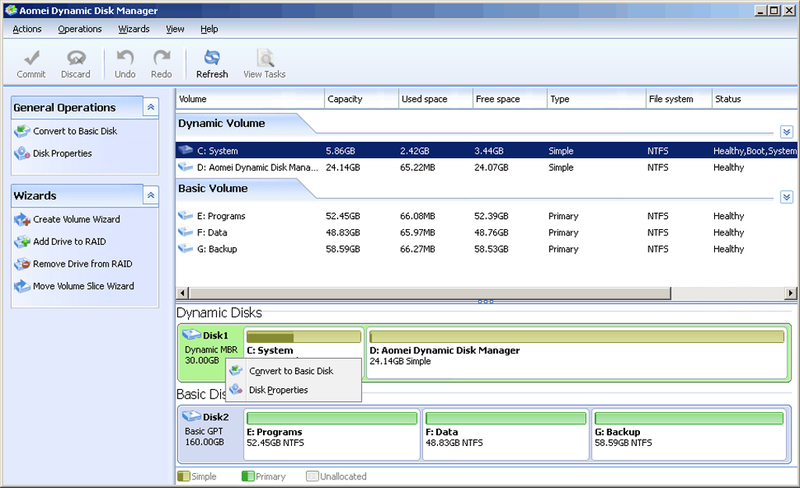The image size is (800, 488).
Task: Click the Move Volume Slice Wizard link
Action: pos(84,286)
